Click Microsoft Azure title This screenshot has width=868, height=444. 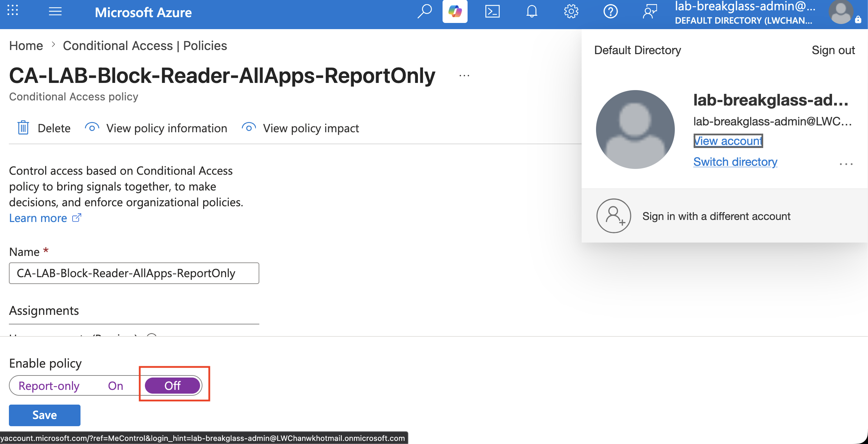pos(143,12)
